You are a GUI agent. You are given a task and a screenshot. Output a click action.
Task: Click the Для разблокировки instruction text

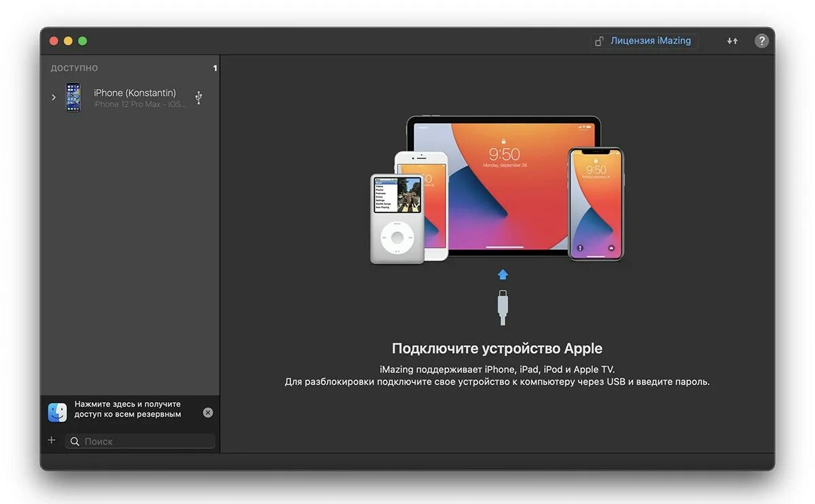497,382
